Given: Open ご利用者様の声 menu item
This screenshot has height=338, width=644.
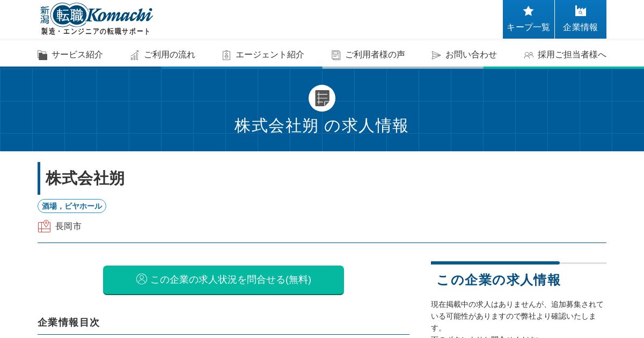Looking at the screenshot, I should (x=368, y=55).
